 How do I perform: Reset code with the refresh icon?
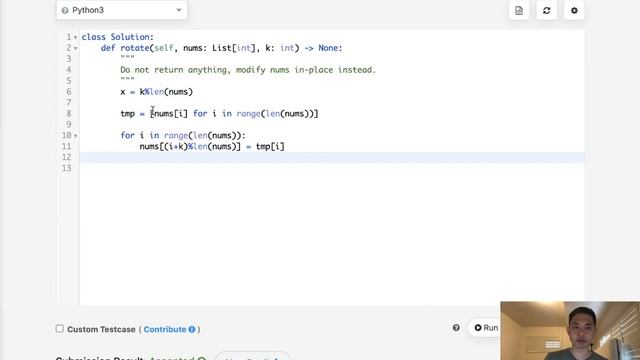pyautogui.click(x=547, y=11)
